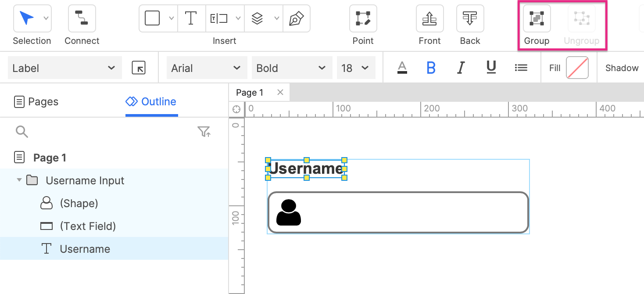Click the Shadow button
The height and width of the screenshot is (294, 644).
pos(622,68)
